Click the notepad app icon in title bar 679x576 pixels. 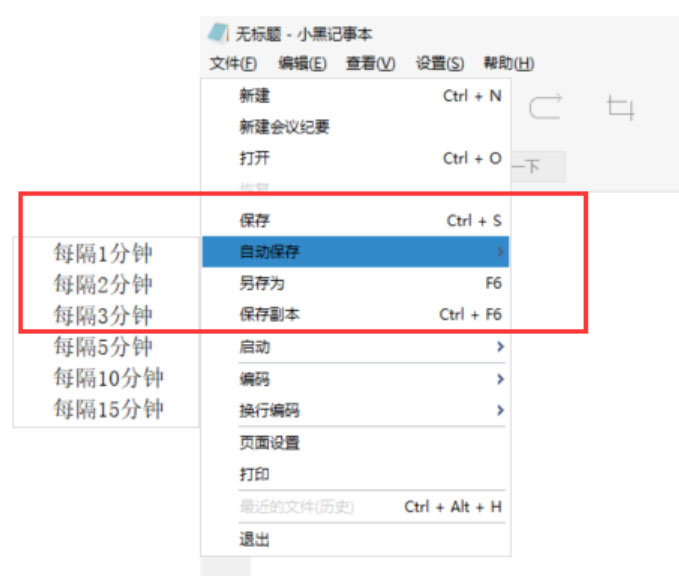click(x=218, y=33)
